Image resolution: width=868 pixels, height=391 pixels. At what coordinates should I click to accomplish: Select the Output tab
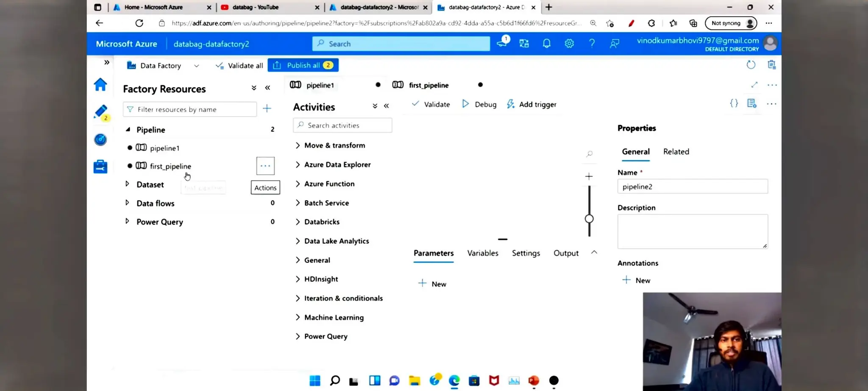pyautogui.click(x=566, y=253)
